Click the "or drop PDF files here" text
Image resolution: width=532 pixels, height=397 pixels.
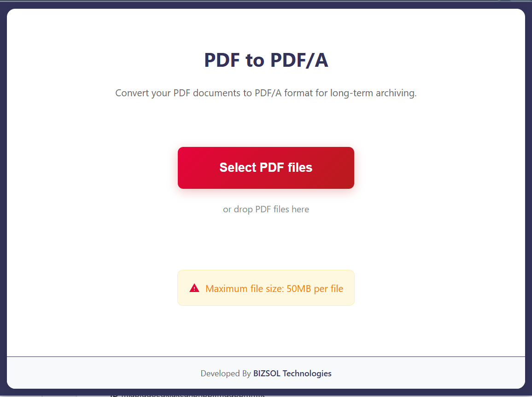(x=266, y=210)
